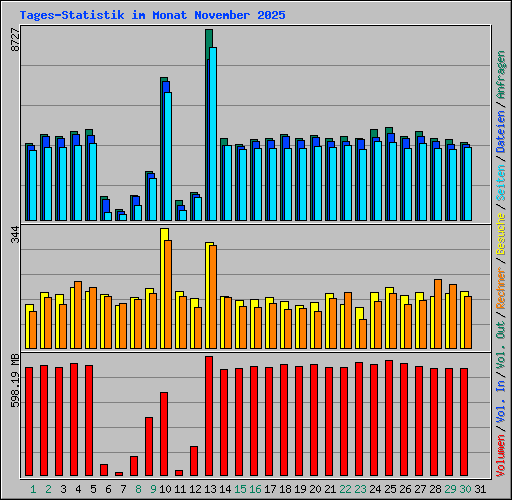Click day label '30' on the x-axis
Screen dimensions: 512x500
pos(465,489)
